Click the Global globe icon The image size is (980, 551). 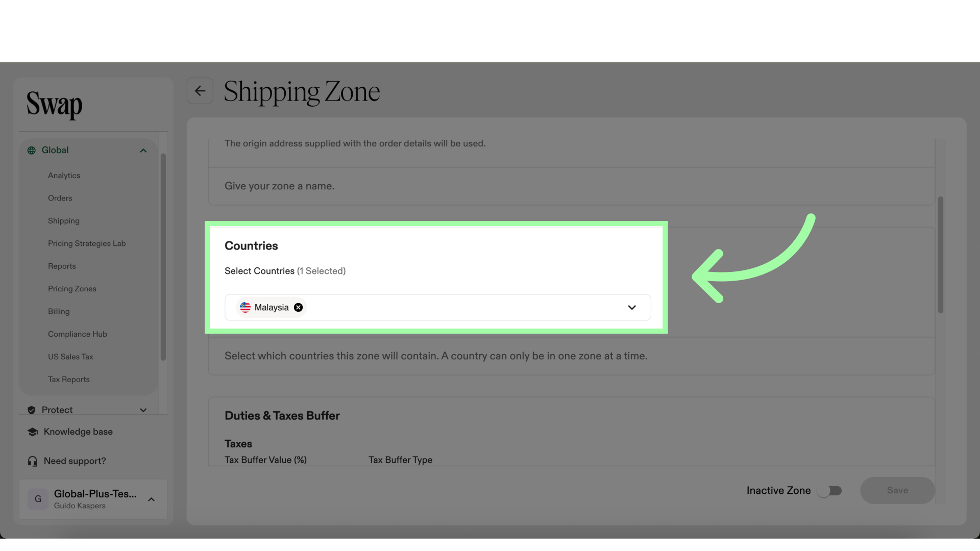tap(32, 150)
